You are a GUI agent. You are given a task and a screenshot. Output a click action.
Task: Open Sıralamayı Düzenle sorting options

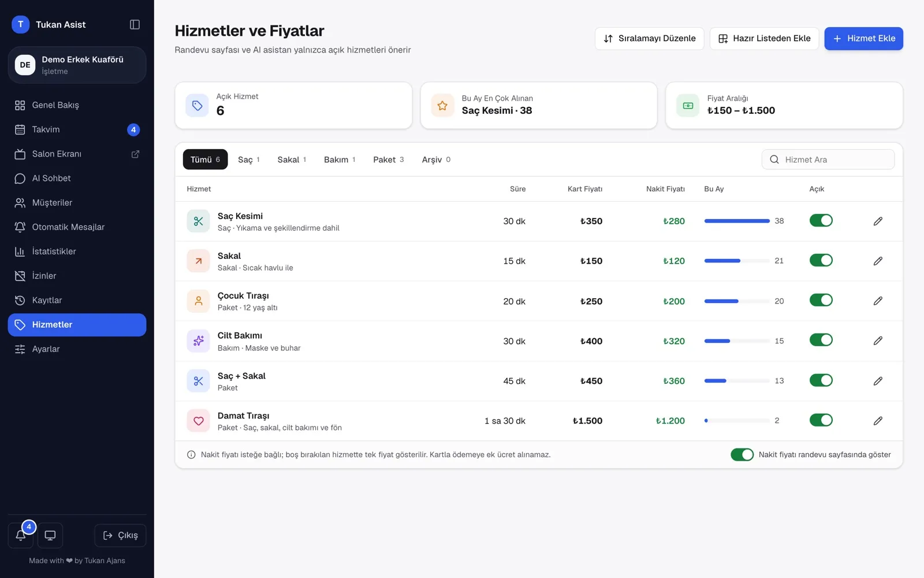tap(649, 38)
